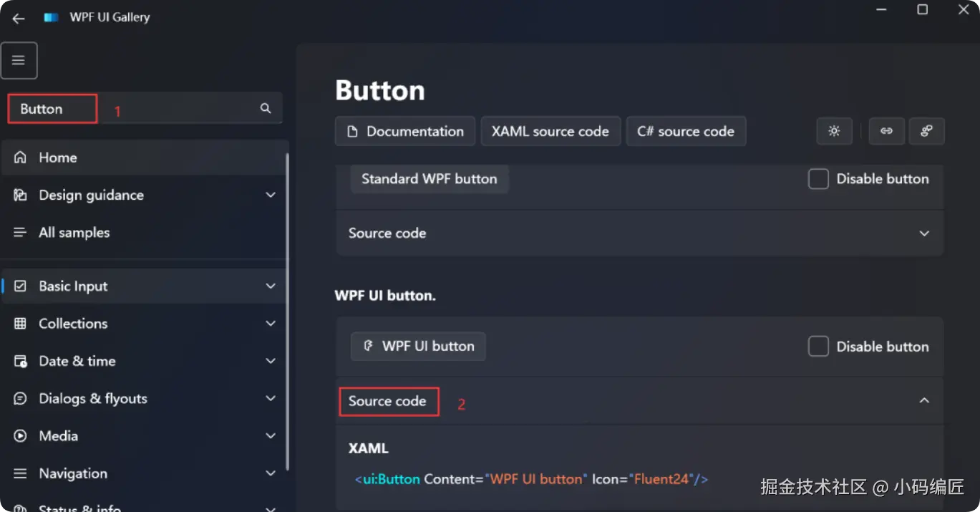Click the search magnifier icon
The image size is (980, 512).
click(266, 108)
